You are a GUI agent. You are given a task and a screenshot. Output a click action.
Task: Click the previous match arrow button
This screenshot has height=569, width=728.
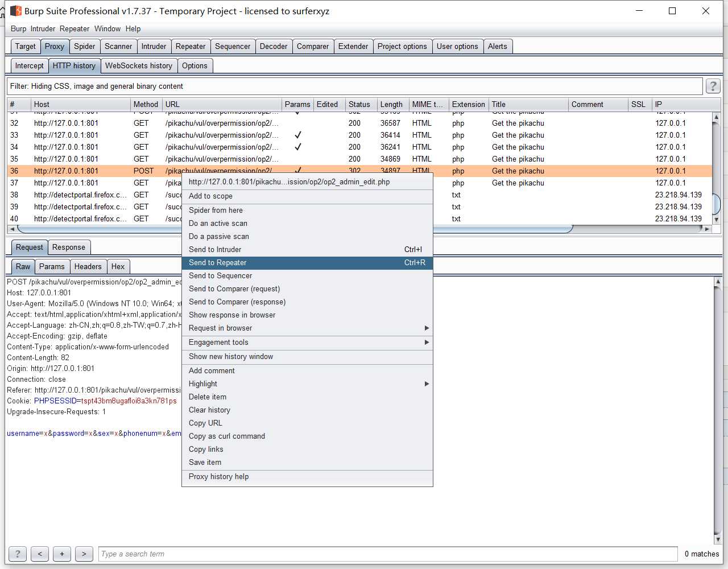(40, 554)
